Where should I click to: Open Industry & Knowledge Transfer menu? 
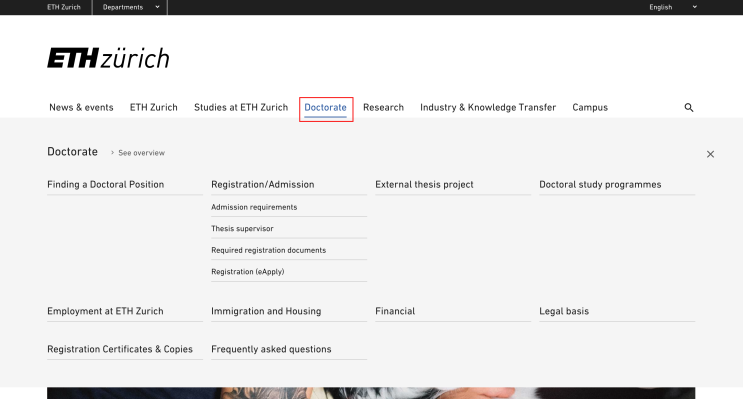click(488, 108)
